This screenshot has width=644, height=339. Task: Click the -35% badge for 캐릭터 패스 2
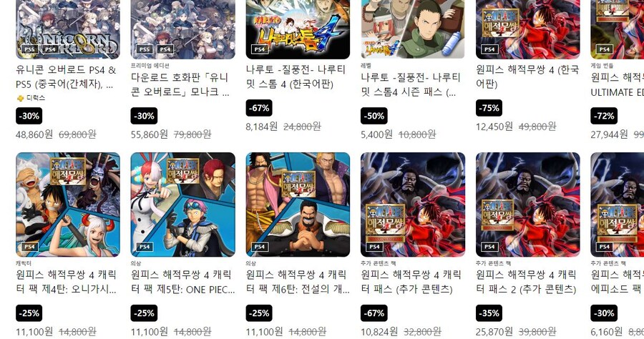(x=489, y=313)
